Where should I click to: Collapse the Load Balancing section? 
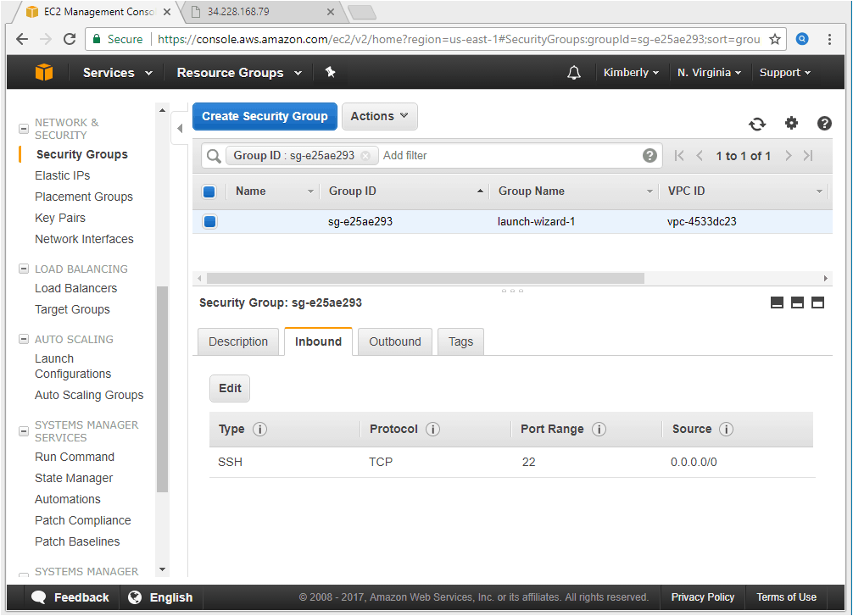tap(24, 269)
